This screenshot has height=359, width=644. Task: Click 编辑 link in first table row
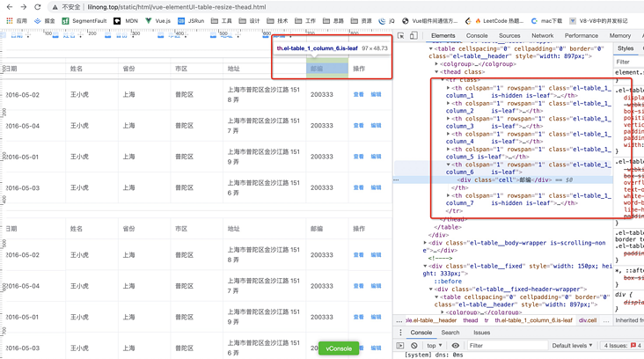point(376,94)
